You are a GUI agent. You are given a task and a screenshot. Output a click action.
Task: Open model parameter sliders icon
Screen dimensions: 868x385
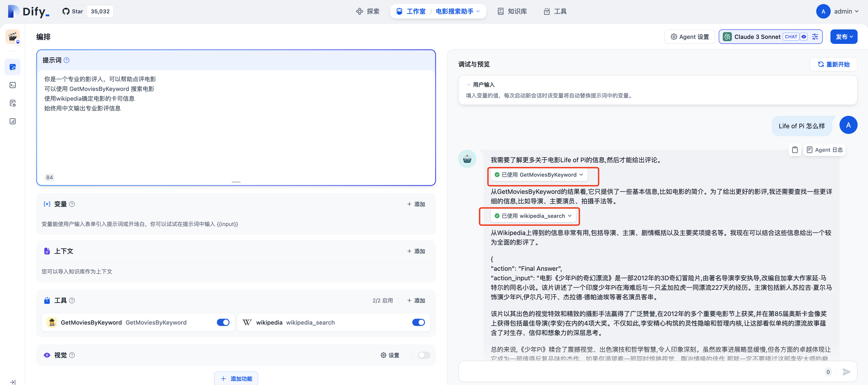[815, 37]
